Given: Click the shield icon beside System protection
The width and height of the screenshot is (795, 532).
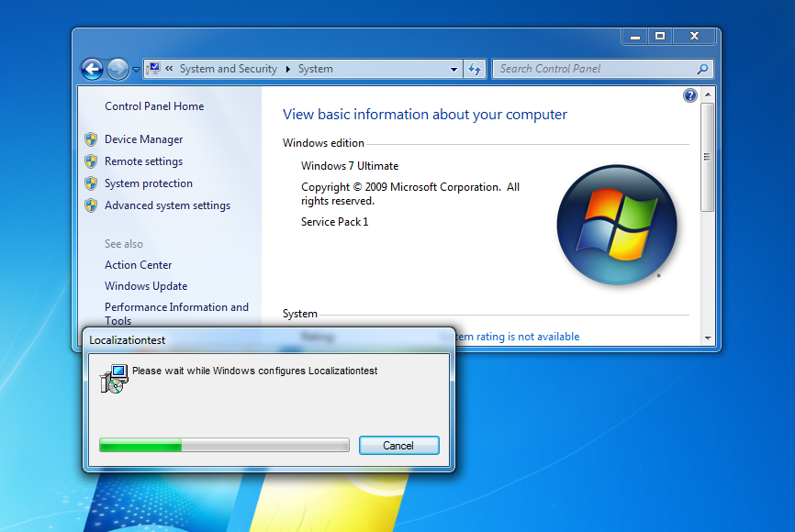Looking at the screenshot, I should click(91, 183).
